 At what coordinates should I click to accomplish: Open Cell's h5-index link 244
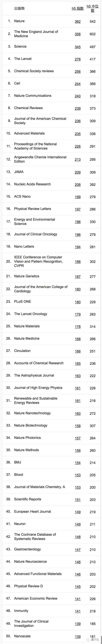77,84
